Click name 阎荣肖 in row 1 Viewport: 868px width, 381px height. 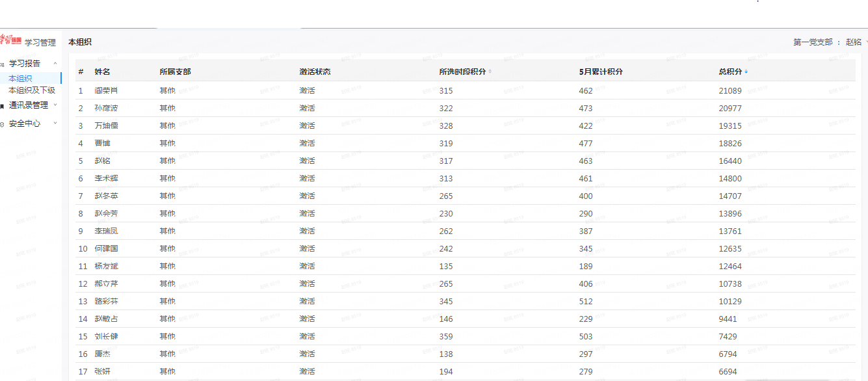(107, 90)
